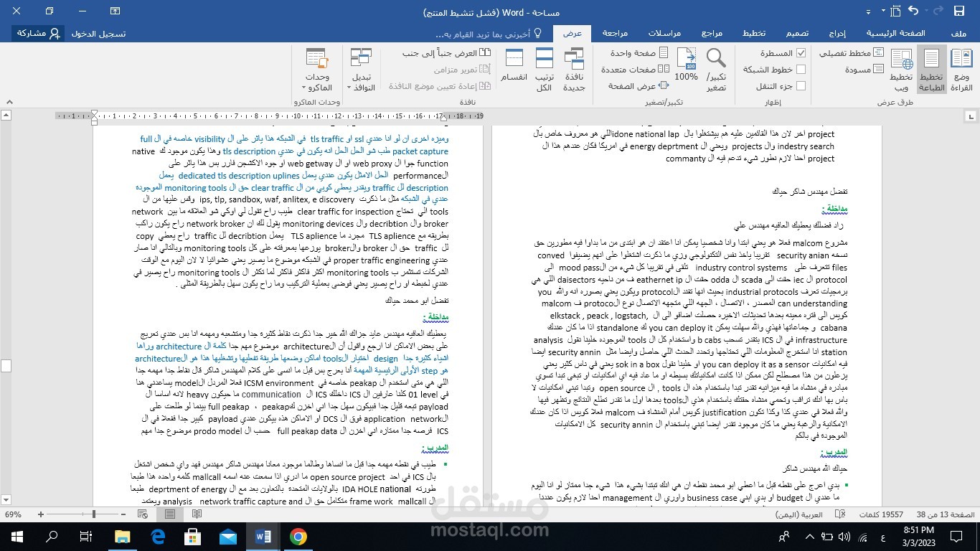Click the Share (مشاركة) button
The height and width of the screenshot is (551, 980).
[38, 34]
